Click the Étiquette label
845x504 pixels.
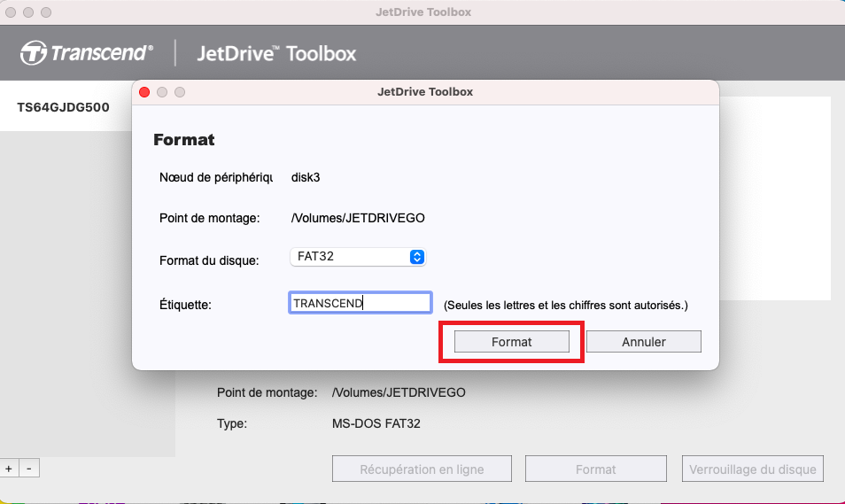[x=185, y=305]
